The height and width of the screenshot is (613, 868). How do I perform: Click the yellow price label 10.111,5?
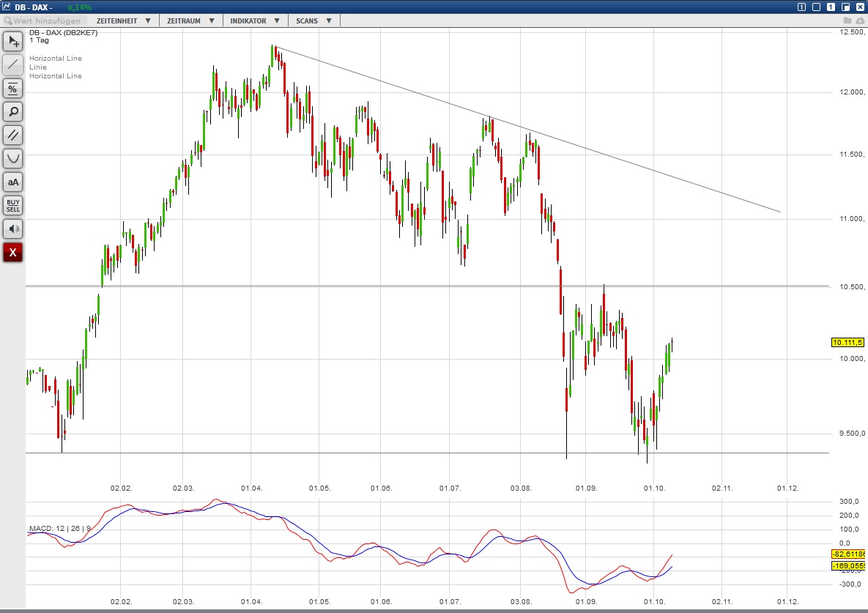(847, 342)
